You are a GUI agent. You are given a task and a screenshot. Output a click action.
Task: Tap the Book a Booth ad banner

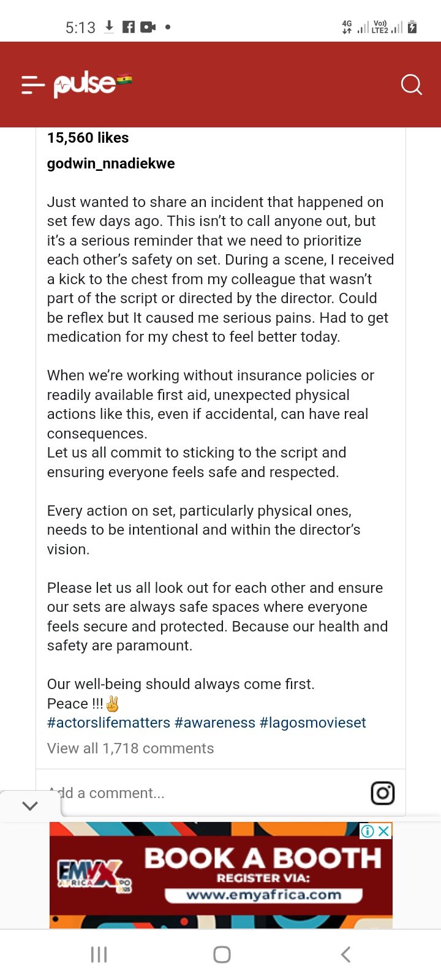click(221, 875)
